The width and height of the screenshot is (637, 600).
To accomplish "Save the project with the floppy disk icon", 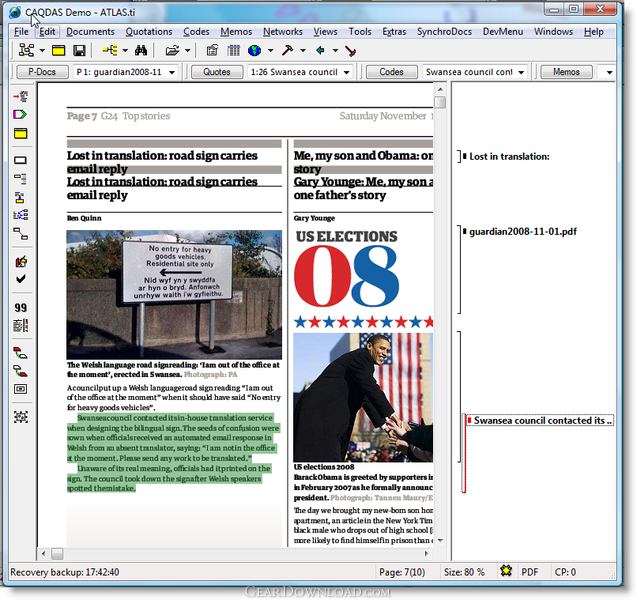I will pyautogui.click(x=79, y=50).
